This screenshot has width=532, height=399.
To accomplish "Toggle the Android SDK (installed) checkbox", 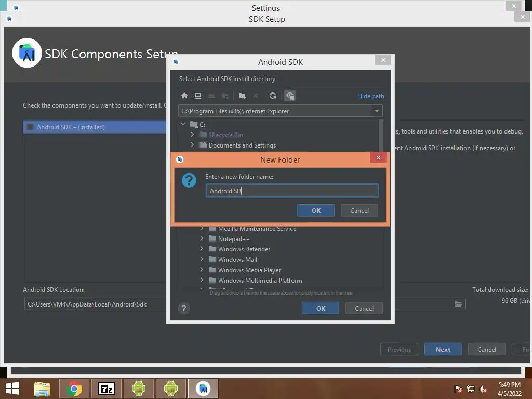I will pos(31,127).
